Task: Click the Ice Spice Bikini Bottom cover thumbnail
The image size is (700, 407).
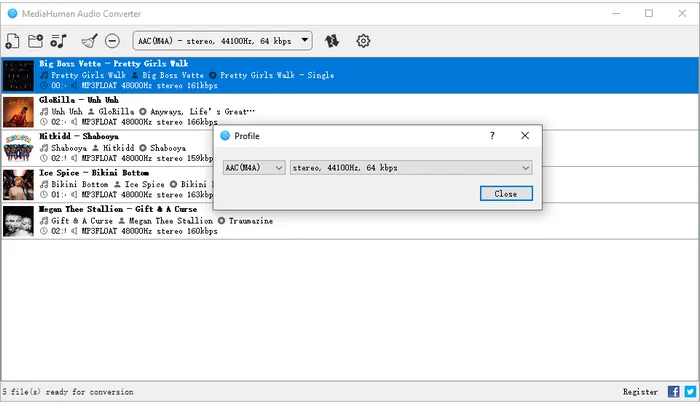Action: click(x=18, y=185)
